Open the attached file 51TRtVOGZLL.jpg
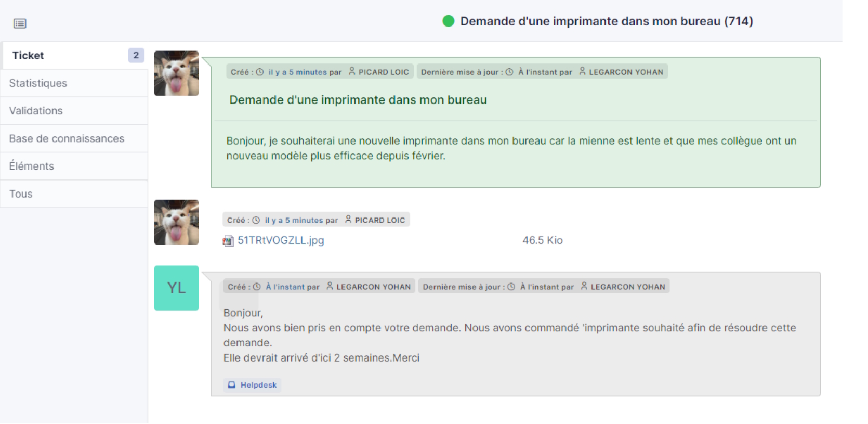 point(281,240)
